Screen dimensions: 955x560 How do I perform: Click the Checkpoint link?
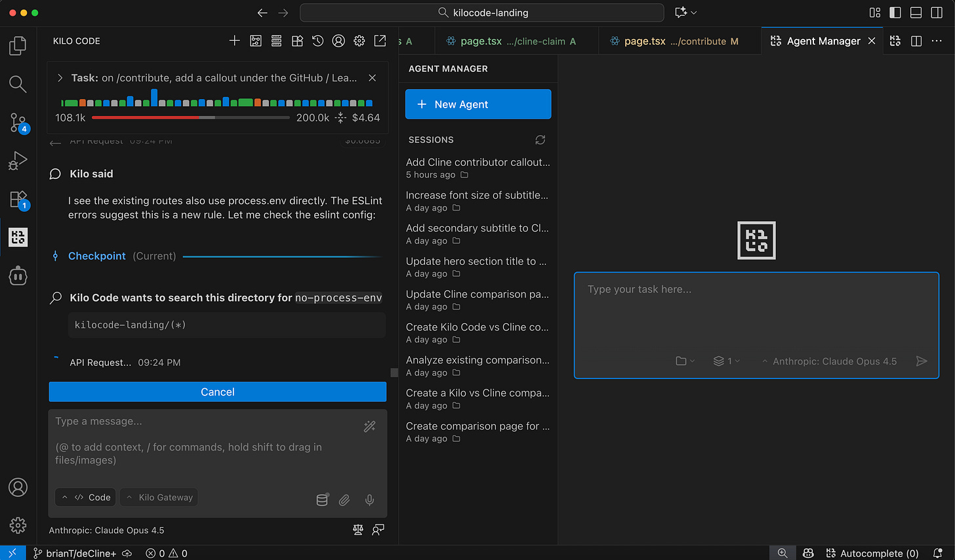coord(96,256)
